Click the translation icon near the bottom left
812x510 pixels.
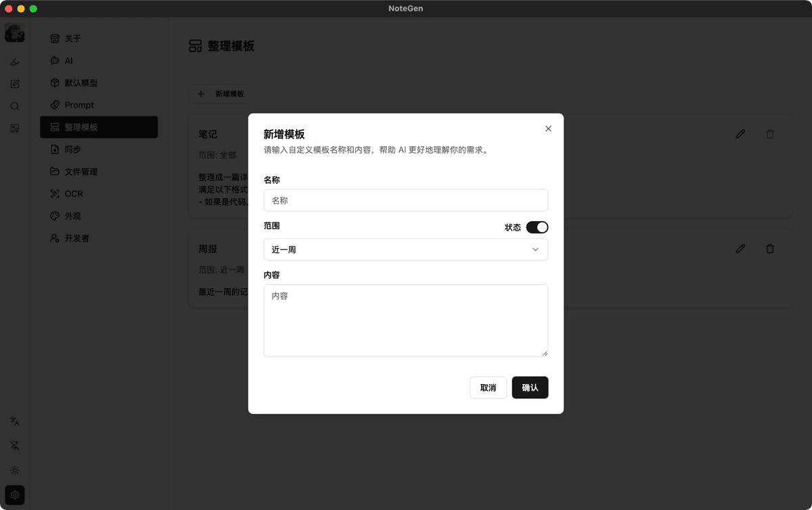[14, 421]
